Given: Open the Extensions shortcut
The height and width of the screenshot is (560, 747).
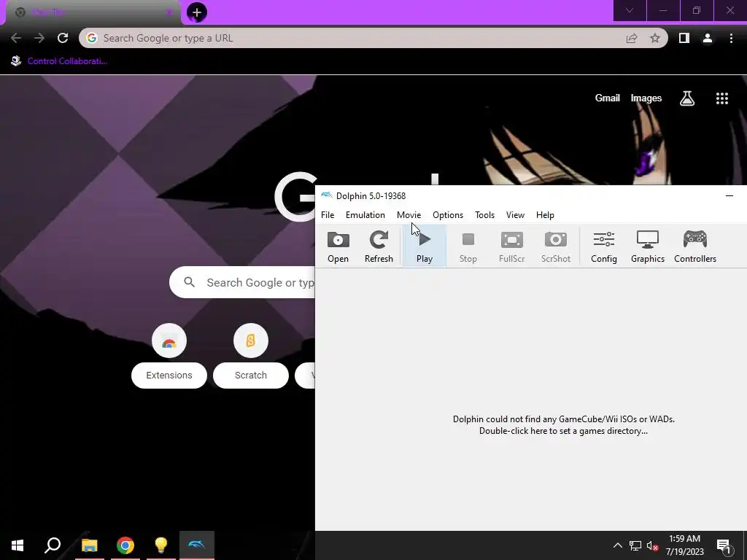Looking at the screenshot, I should 169,356.
